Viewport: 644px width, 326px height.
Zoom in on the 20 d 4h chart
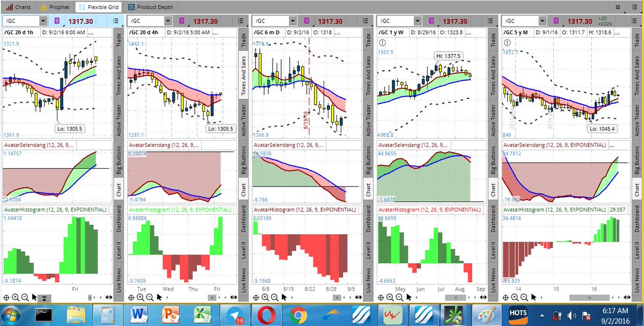point(140,297)
